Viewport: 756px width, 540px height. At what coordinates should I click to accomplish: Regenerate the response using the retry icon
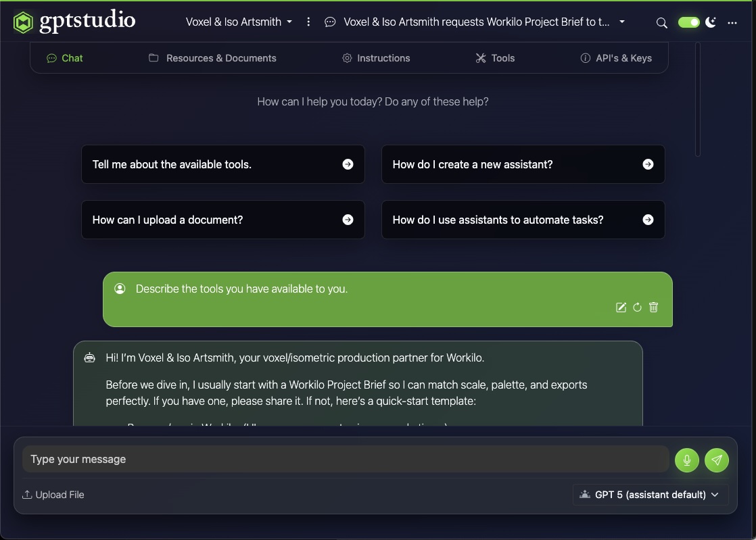pyautogui.click(x=637, y=308)
